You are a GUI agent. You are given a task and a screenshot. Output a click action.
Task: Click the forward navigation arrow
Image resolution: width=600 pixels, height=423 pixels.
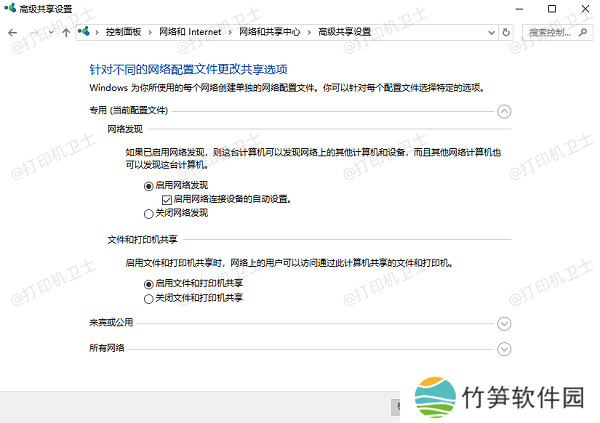[x=33, y=32]
